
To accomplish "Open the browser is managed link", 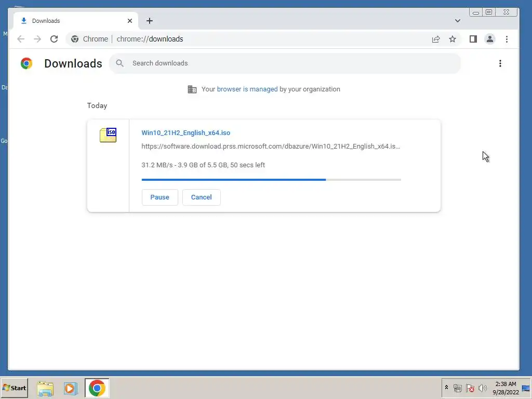I will tap(247, 89).
